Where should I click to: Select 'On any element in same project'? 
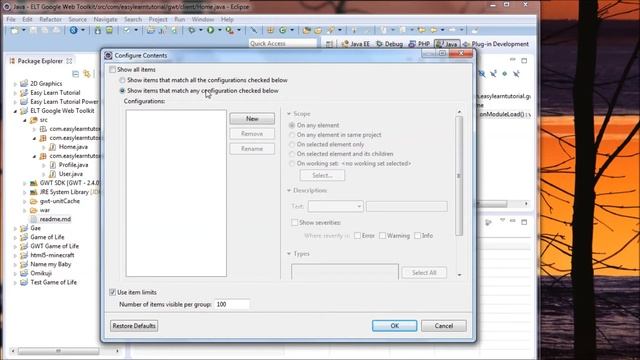292,135
